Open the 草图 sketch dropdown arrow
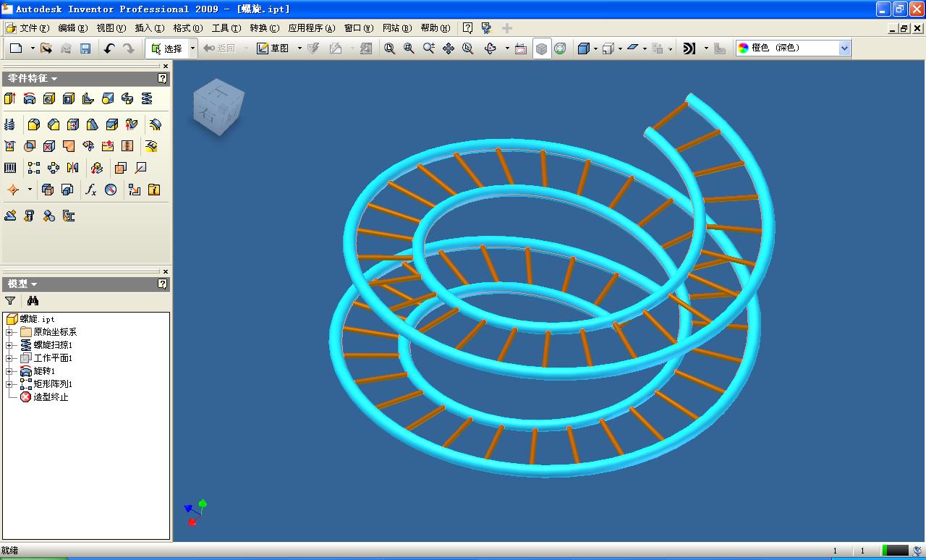The image size is (926, 560). [300, 48]
